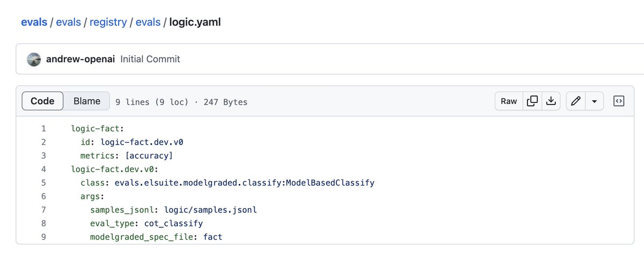The width and height of the screenshot is (644, 275).
Task: Edit this file pencil icon
Action: click(x=576, y=101)
